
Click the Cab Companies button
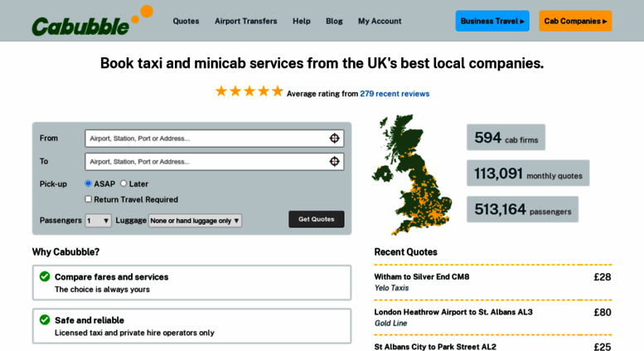pyautogui.click(x=575, y=21)
